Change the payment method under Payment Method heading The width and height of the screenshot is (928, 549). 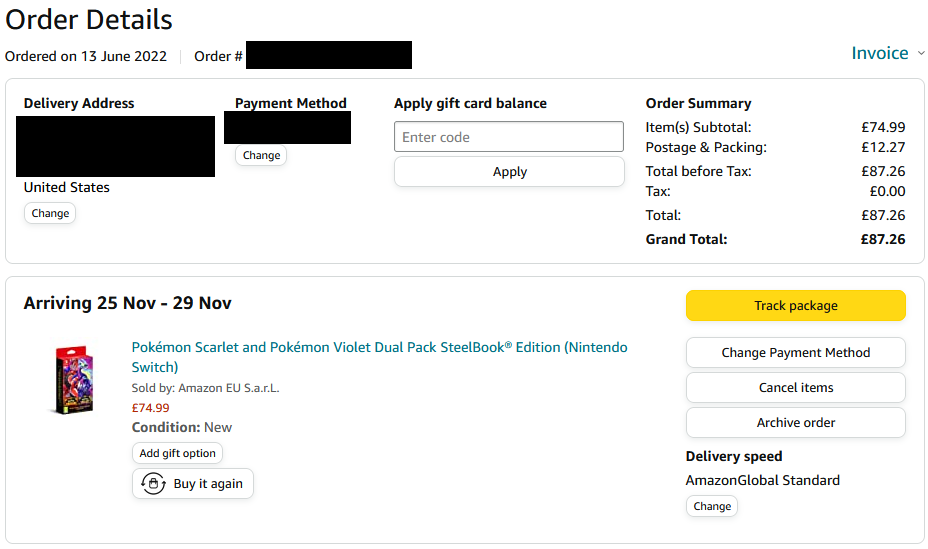click(261, 155)
